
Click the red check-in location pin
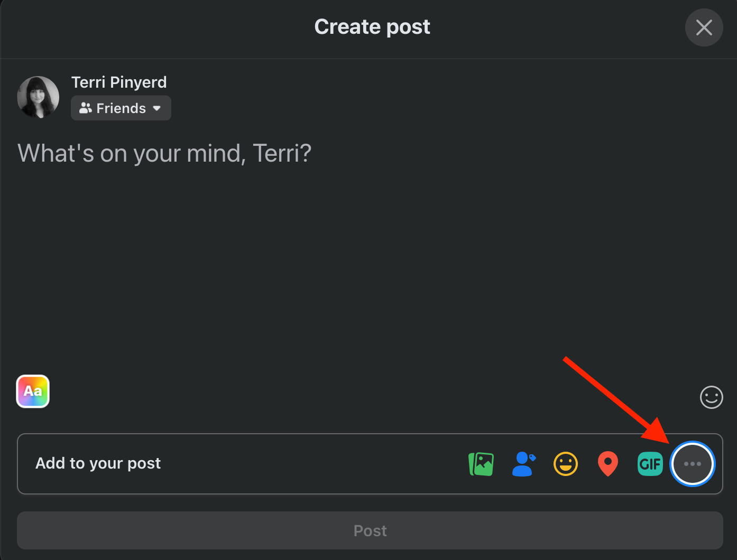tap(608, 464)
